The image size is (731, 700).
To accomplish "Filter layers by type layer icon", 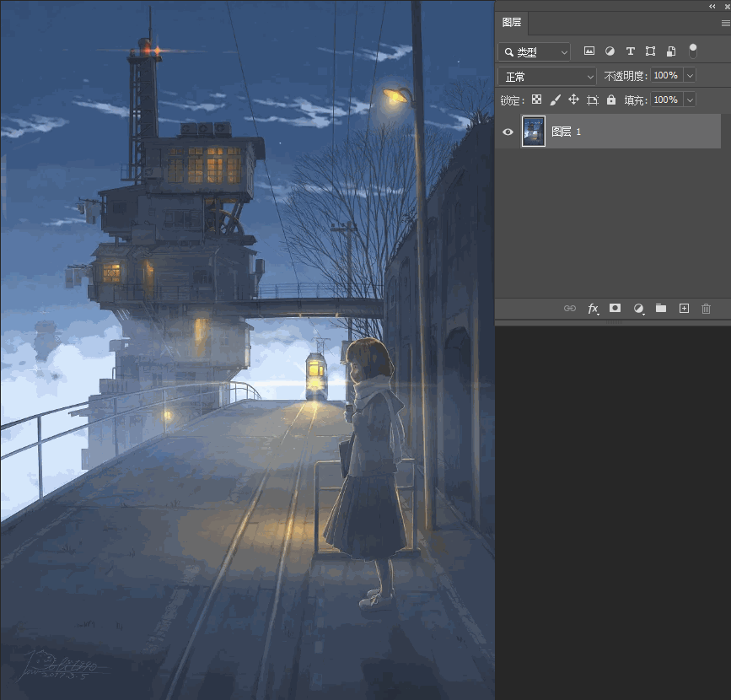I will click(x=631, y=51).
